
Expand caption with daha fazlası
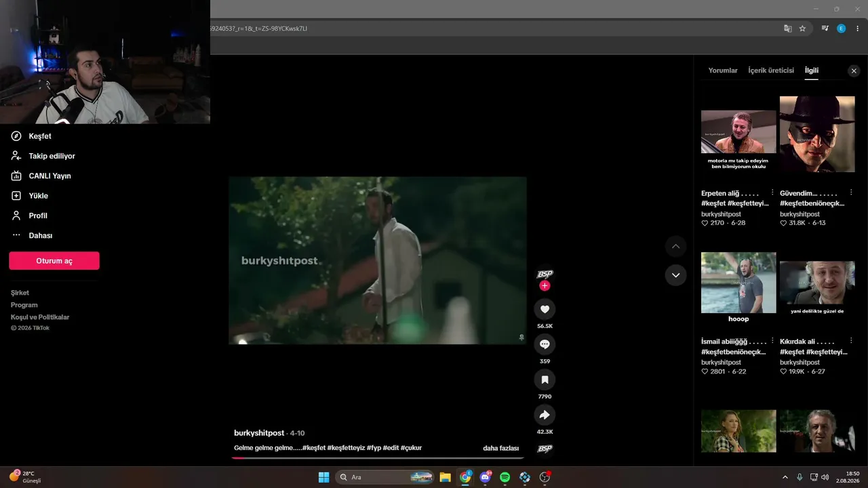500,448
